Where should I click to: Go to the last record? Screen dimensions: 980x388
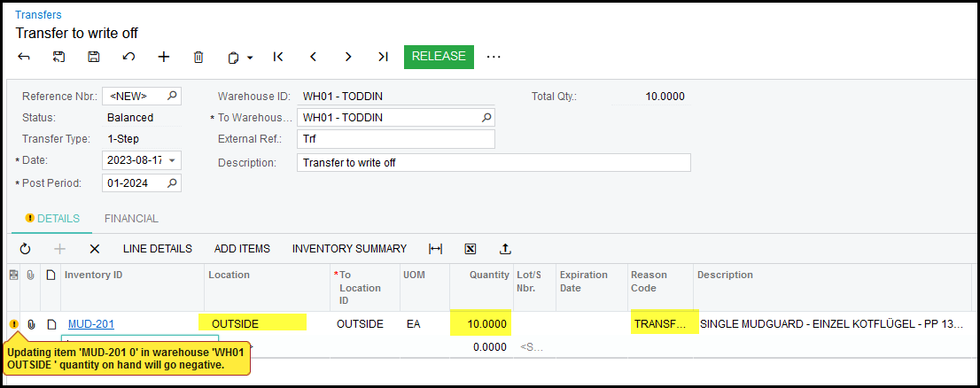point(383,57)
